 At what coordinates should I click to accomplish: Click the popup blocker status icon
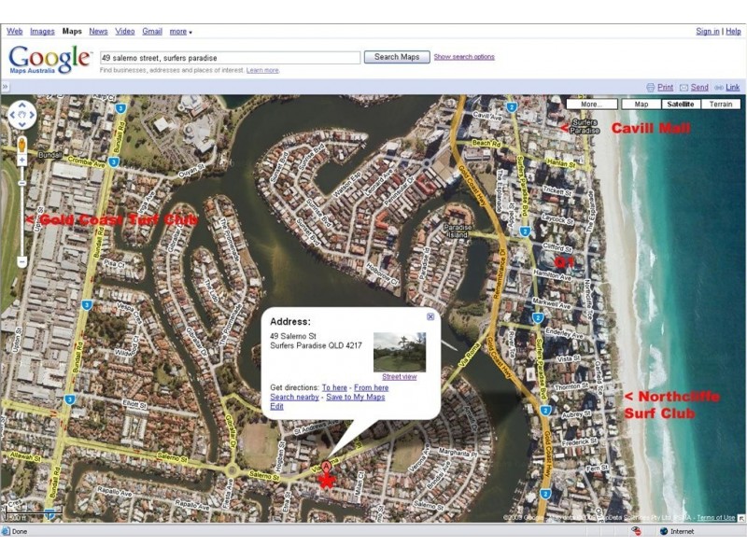[636, 531]
